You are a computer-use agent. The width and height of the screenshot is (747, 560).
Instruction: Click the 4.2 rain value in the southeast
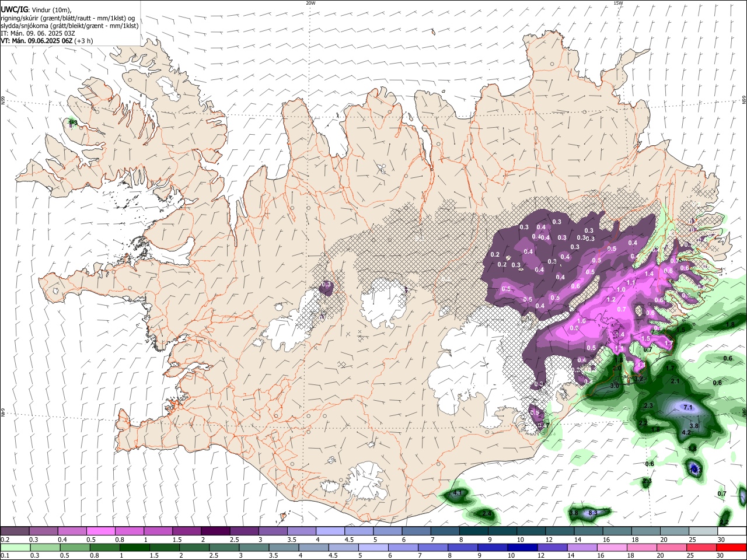tap(686, 433)
